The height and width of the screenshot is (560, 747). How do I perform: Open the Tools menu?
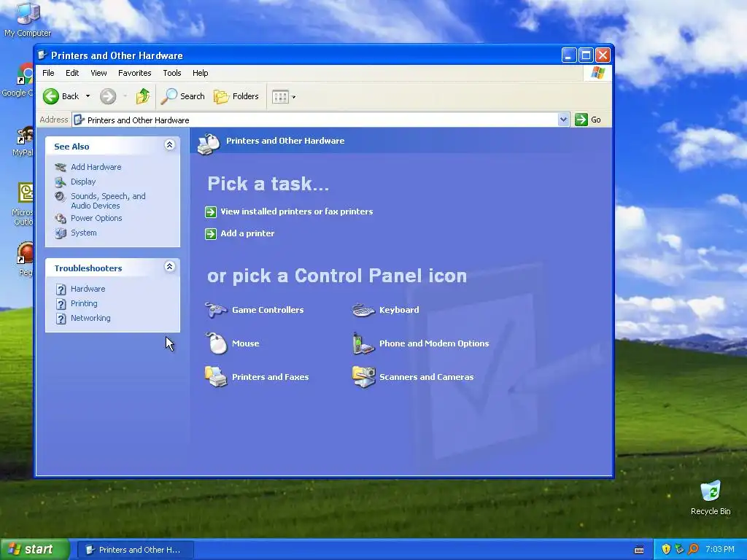tap(172, 73)
